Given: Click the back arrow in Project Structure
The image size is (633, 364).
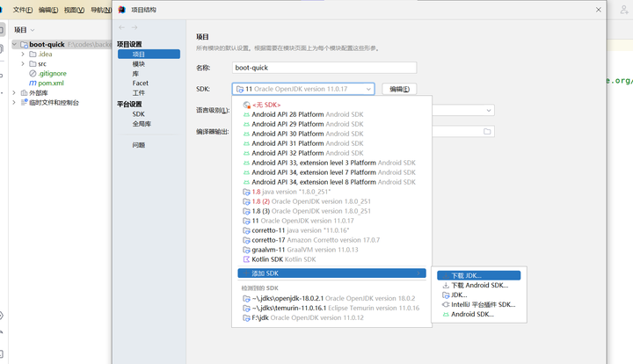Looking at the screenshot, I should (x=122, y=27).
